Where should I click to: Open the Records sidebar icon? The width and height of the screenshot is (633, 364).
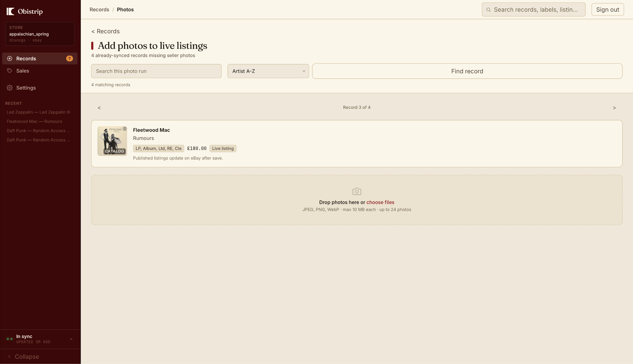(10, 58)
